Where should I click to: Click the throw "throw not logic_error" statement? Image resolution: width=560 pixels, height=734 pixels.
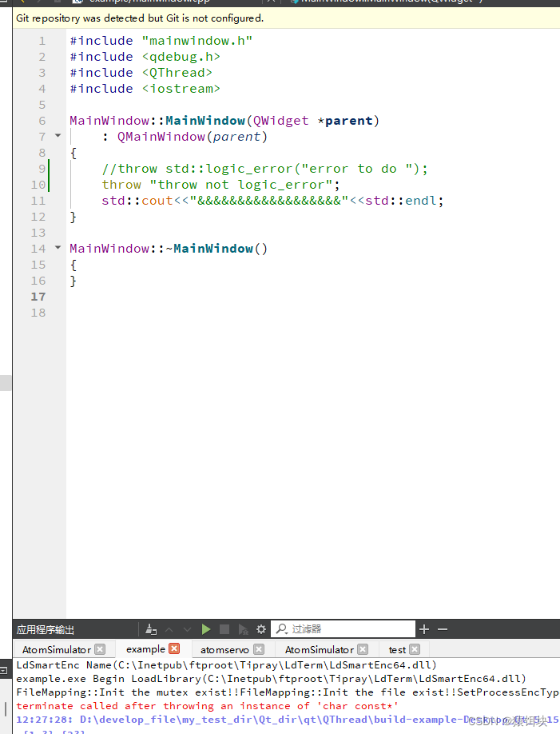220,185
